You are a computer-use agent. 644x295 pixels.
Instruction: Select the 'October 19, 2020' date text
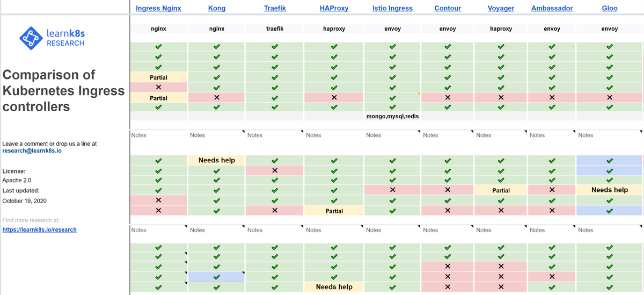24,200
